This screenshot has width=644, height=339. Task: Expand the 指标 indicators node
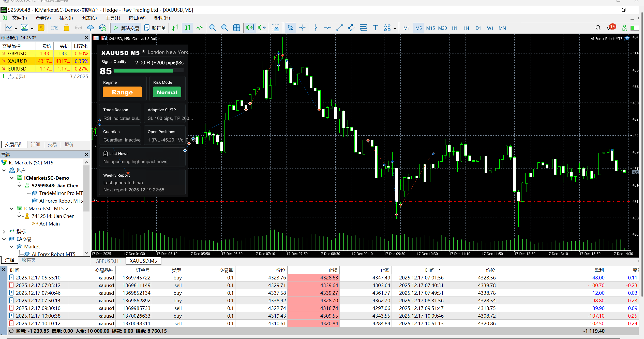4,232
